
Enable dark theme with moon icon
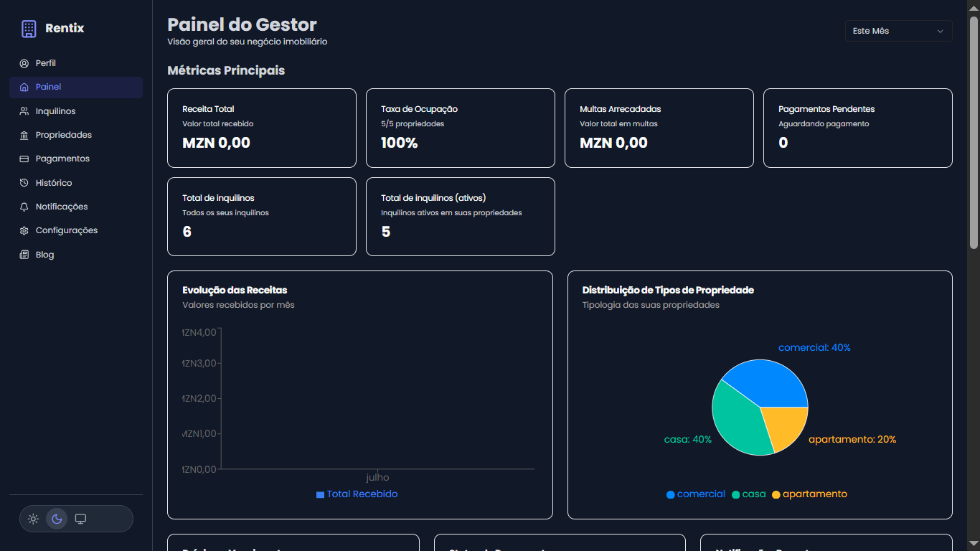coord(57,519)
